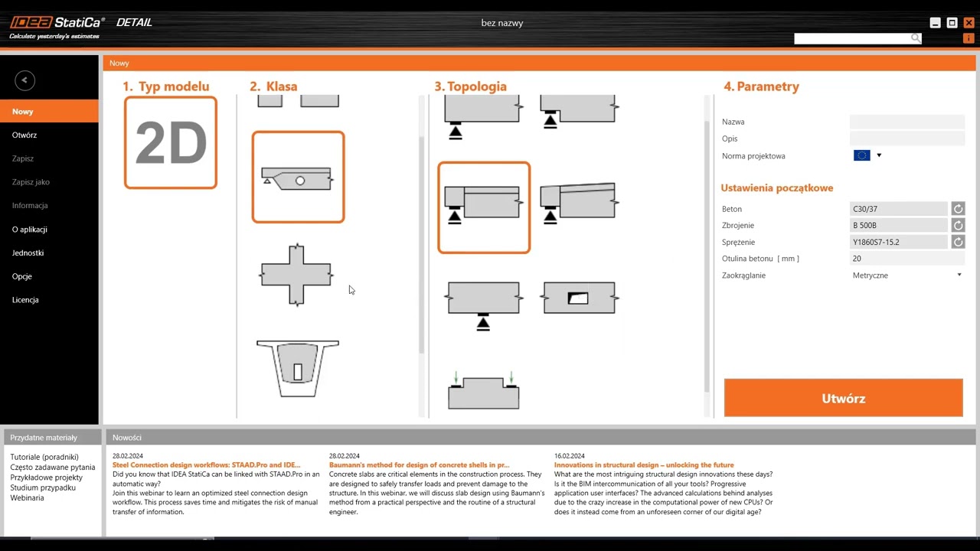980x551 pixels.
Task: Click the Nowości panel header
Action: coord(541,438)
